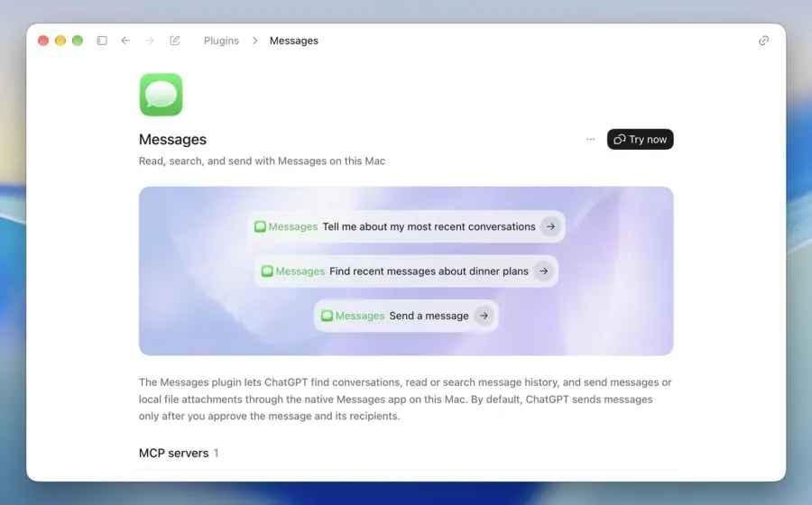
Task: Click the plugin description paragraph
Action: coord(405,399)
